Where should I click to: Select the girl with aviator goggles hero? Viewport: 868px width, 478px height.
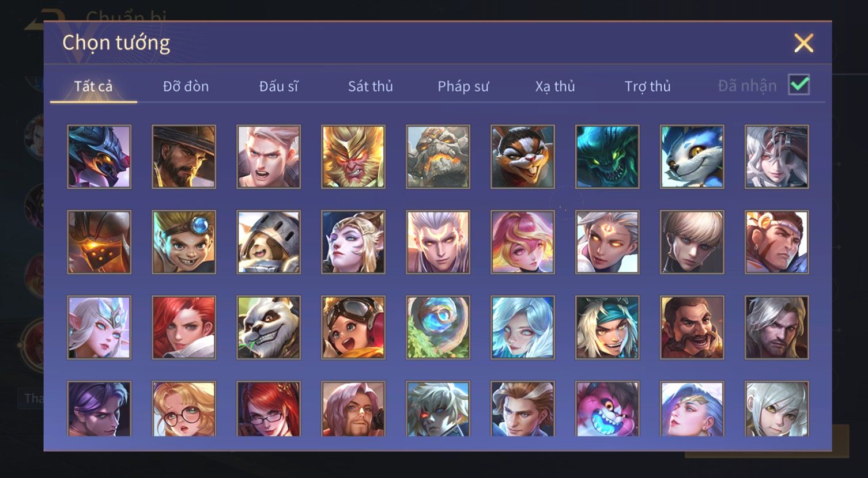pyautogui.click(x=353, y=328)
